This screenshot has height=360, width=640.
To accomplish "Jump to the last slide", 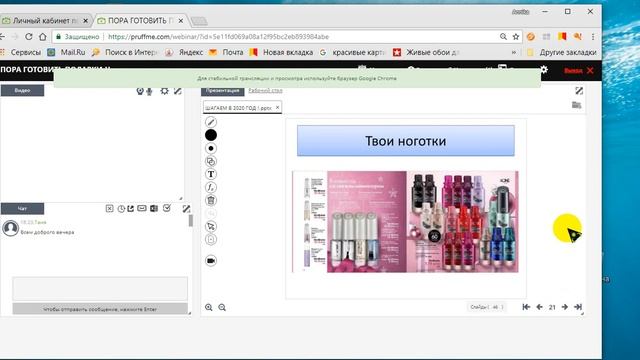I will click(578, 307).
